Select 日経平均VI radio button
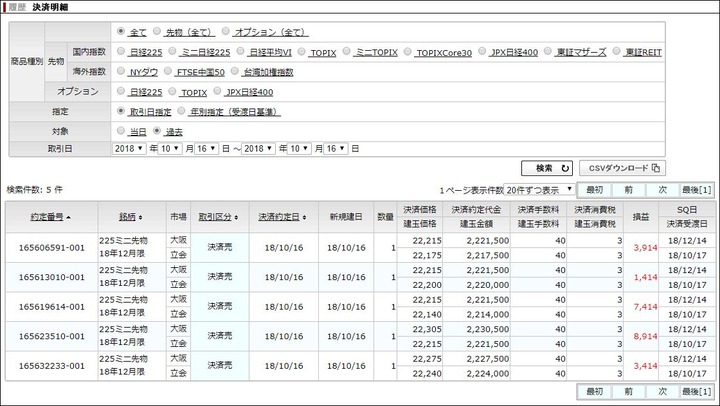The height and width of the screenshot is (406, 720). click(240, 51)
